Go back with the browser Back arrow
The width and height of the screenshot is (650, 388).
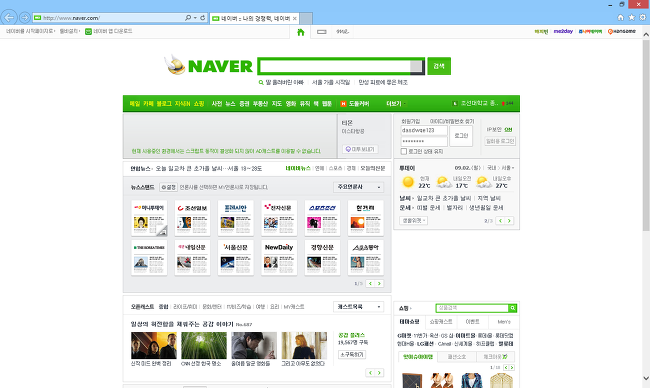[x=9, y=17]
